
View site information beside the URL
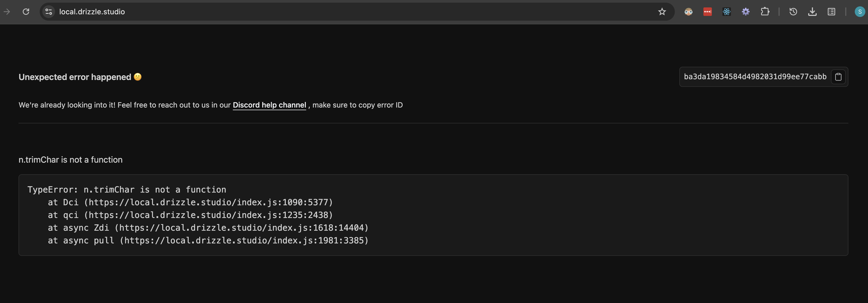(48, 12)
